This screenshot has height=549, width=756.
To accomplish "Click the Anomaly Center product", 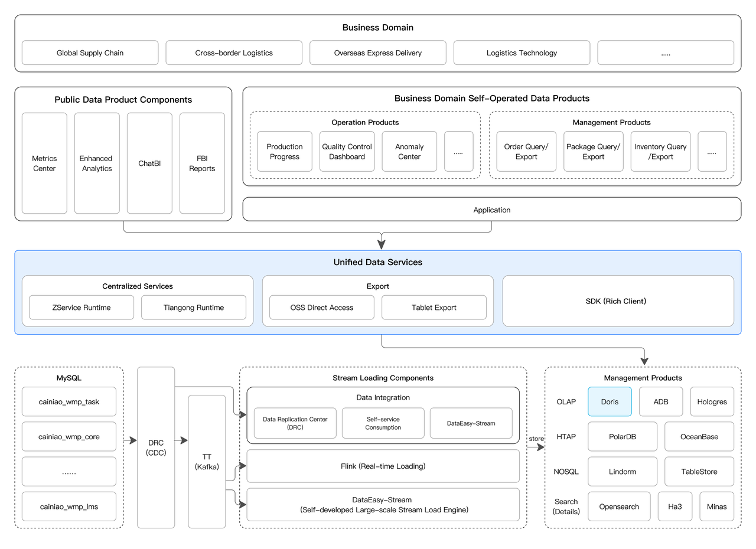I will pyautogui.click(x=409, y=152).
